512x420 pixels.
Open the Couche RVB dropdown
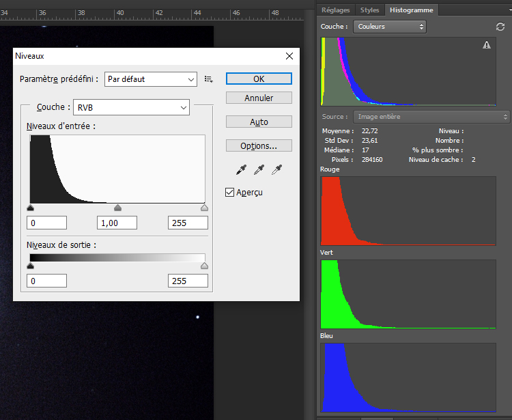(x=131, y=107)
